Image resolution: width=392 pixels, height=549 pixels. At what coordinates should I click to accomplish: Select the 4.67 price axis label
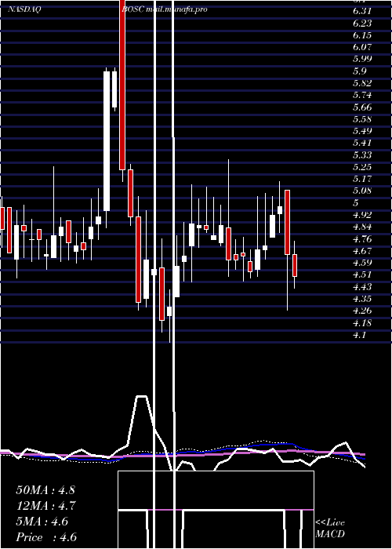pos(362,251)
